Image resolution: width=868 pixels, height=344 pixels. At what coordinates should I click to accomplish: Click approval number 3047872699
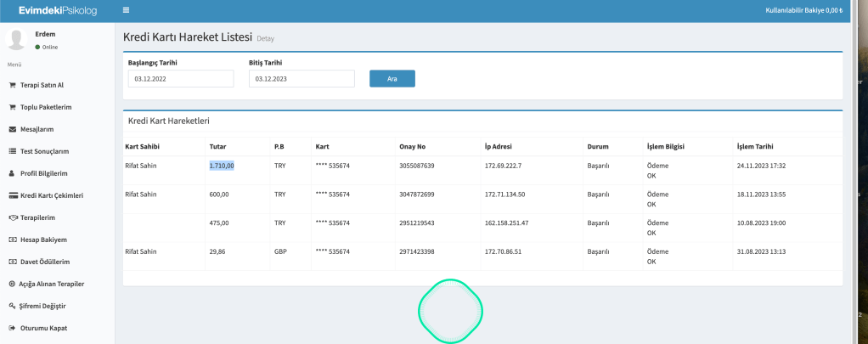pos(417,194)
